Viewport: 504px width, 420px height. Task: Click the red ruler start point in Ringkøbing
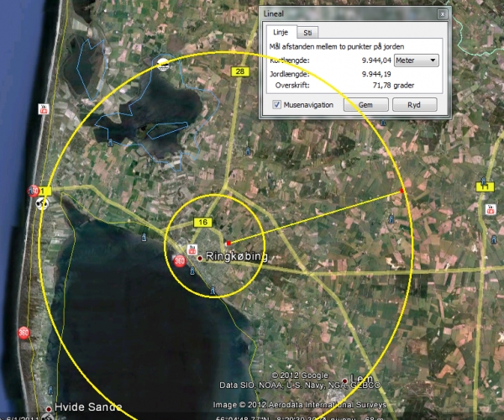pyautogui.click(x=228, y=243)
